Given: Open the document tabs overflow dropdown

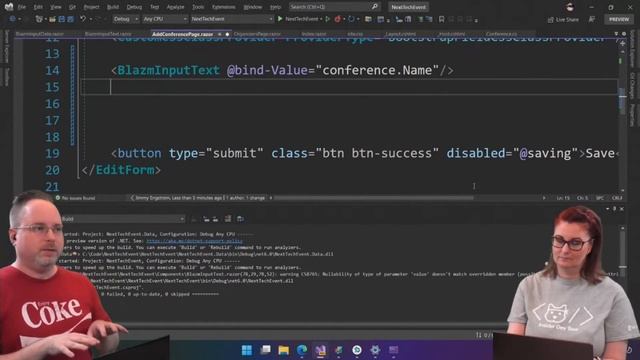Looking at the screenshot, I should (616, 34).
